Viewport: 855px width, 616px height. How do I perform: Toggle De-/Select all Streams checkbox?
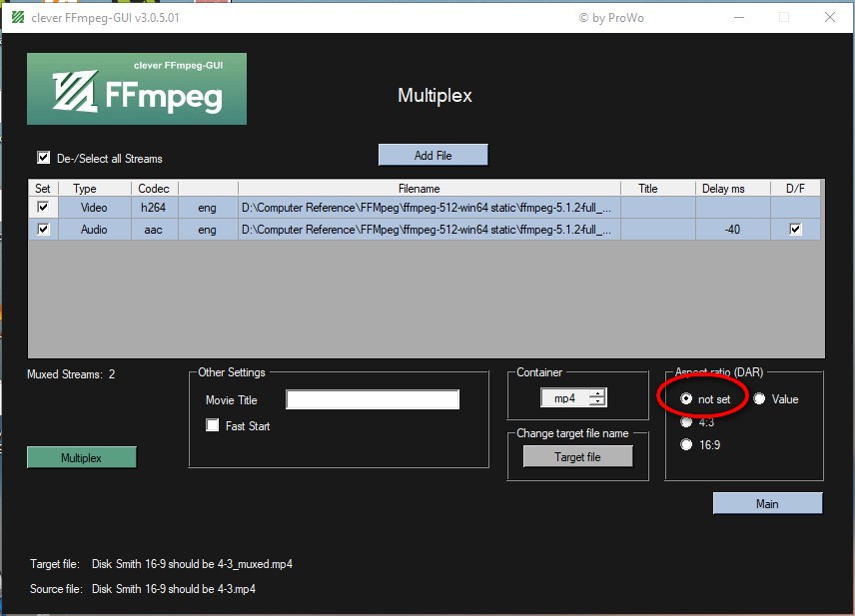(x=44, y=158)
